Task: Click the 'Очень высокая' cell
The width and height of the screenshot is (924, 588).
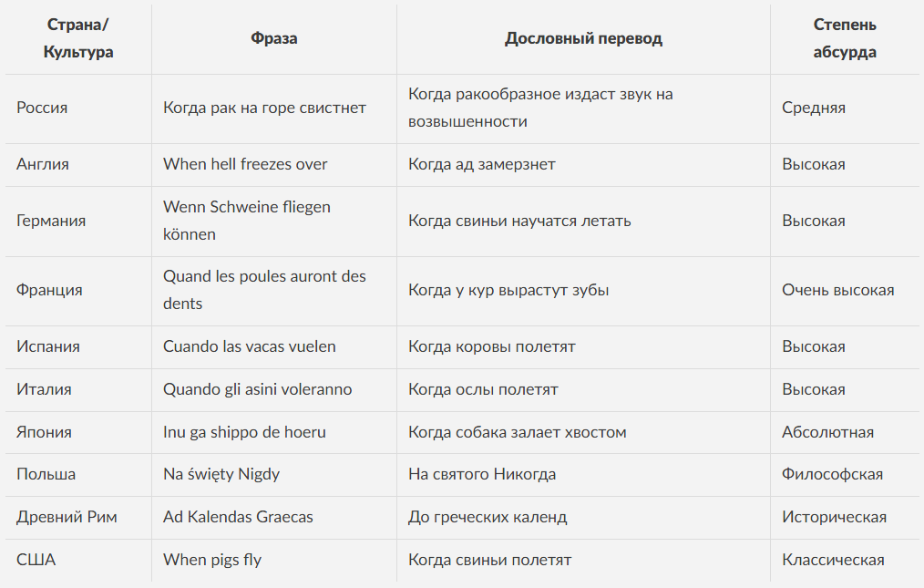Action: [x=837, y=290]
